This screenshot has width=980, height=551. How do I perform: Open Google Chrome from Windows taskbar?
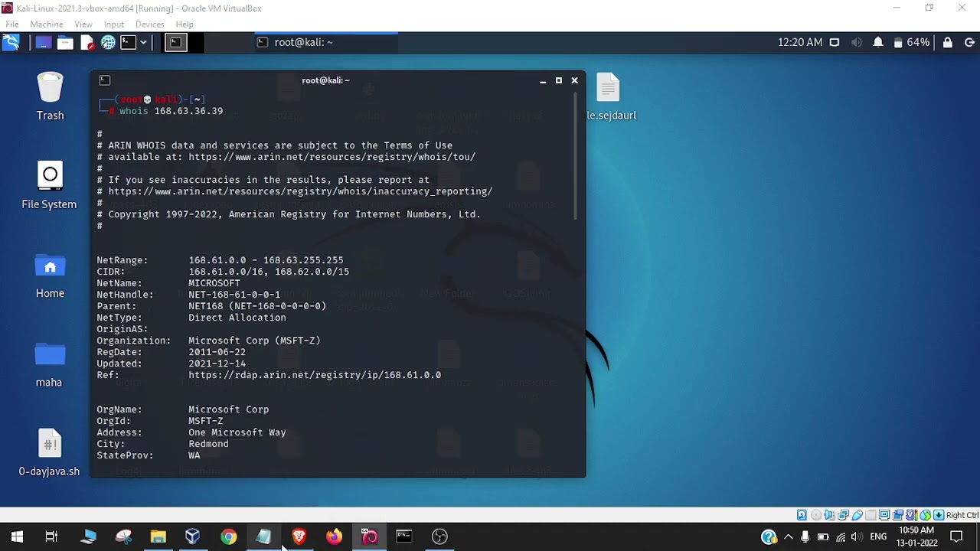[228, 536]
